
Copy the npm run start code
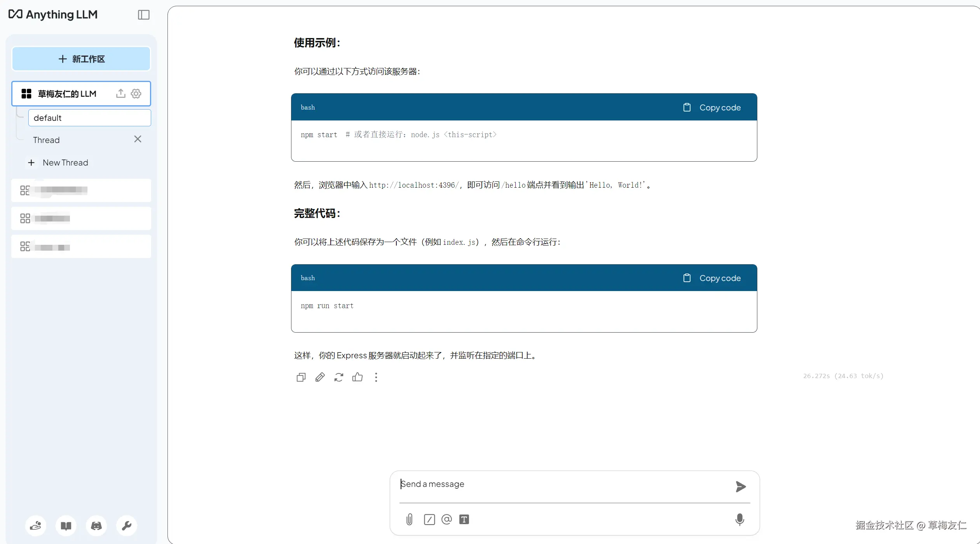pos(712,278)
